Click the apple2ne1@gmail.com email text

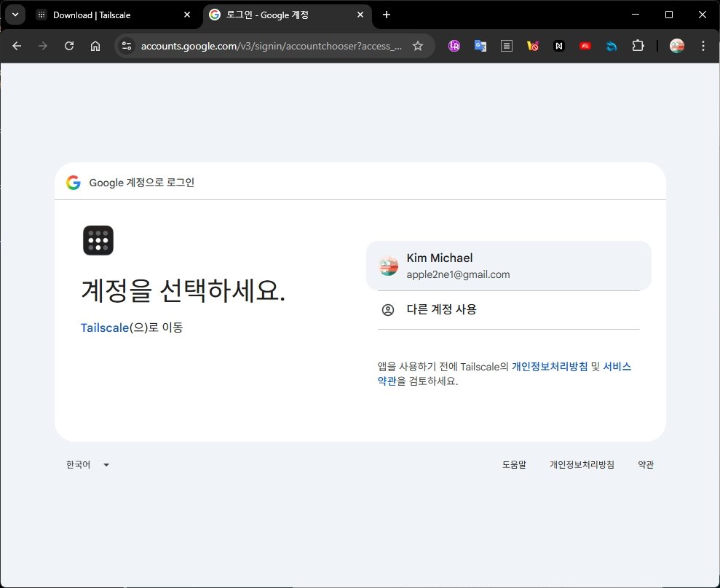458,274
